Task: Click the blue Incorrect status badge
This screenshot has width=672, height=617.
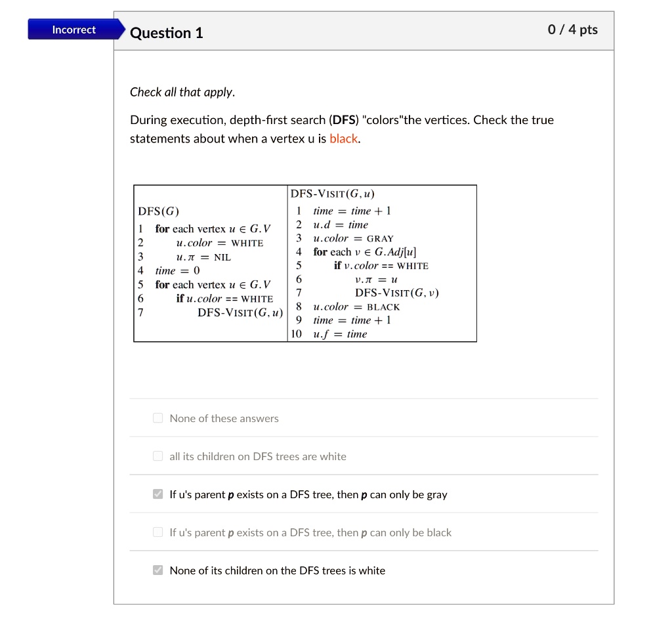Action: coord(73,30)
